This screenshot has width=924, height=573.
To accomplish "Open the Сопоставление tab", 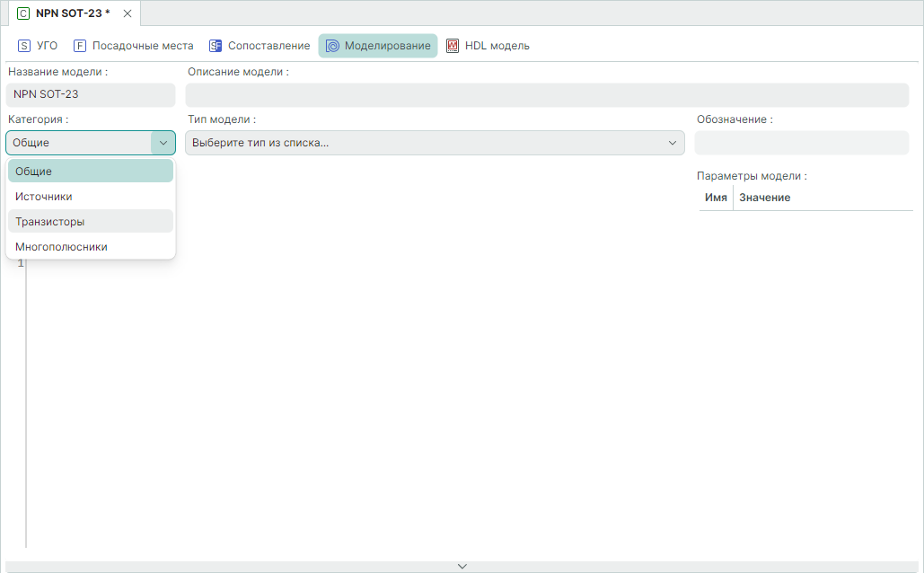I will point(260,46).
